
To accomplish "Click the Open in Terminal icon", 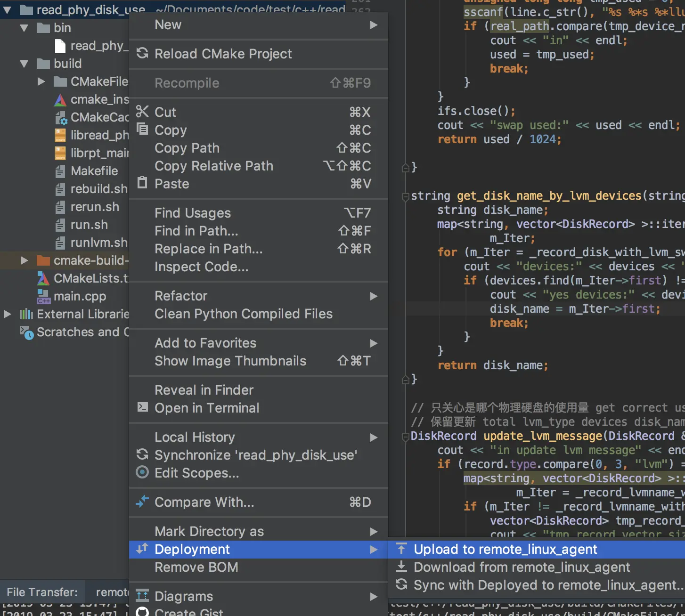I will [142, 407].
